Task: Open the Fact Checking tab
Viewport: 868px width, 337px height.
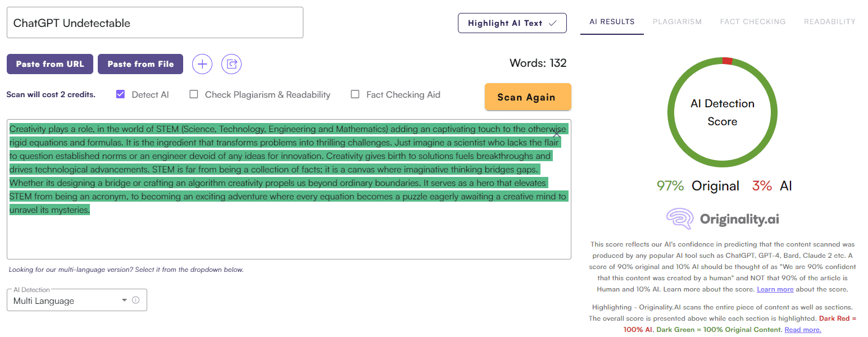Action: pos(753,22)
